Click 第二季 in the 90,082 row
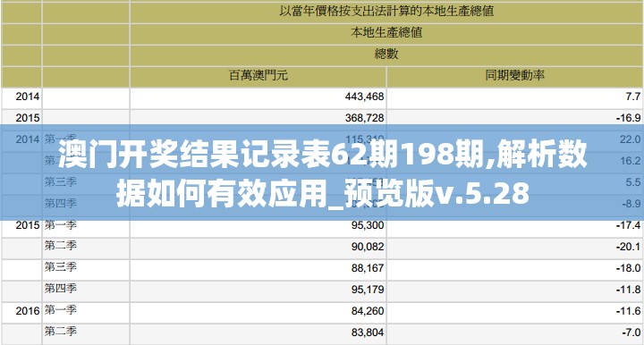Viewport: 644px width, 345px height. (x=61, y=246)
